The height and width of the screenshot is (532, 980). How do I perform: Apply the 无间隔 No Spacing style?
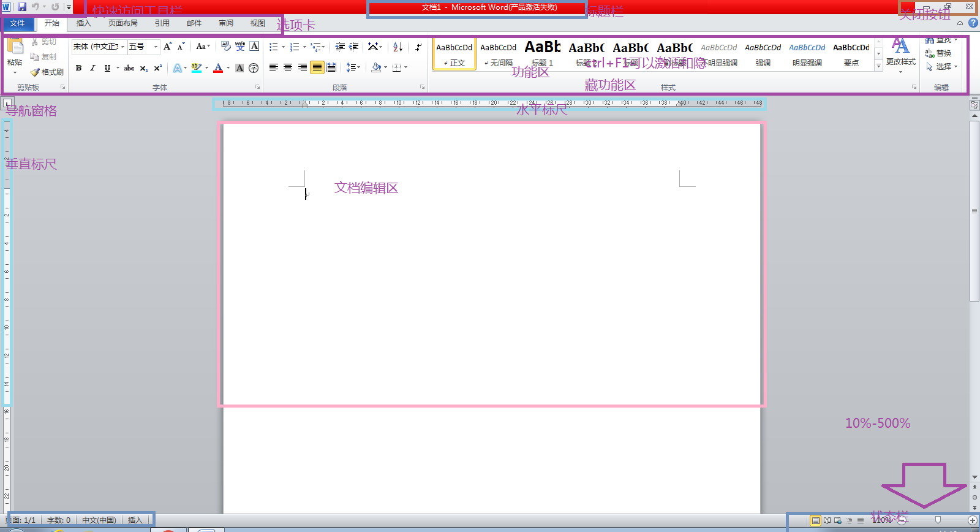(x=499, y=54)
